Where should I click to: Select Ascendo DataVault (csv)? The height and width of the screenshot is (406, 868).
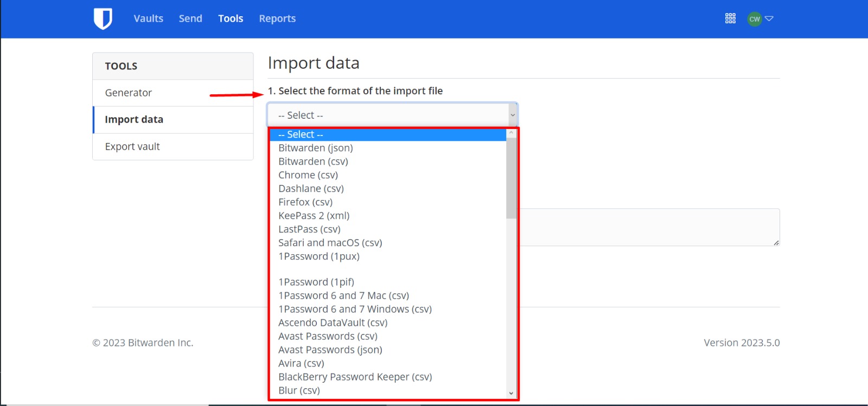tap(388, 323)
